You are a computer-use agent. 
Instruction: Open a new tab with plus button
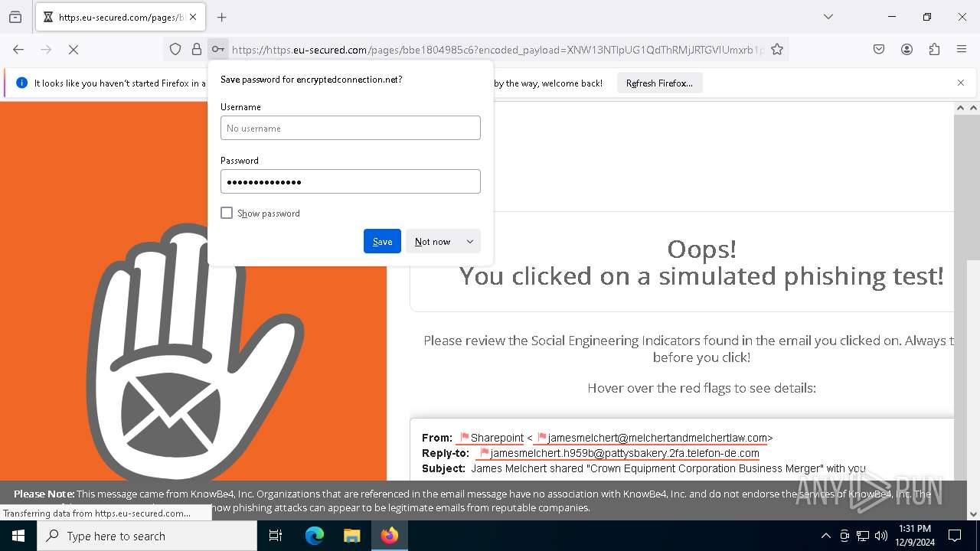(x=222, y=17)
